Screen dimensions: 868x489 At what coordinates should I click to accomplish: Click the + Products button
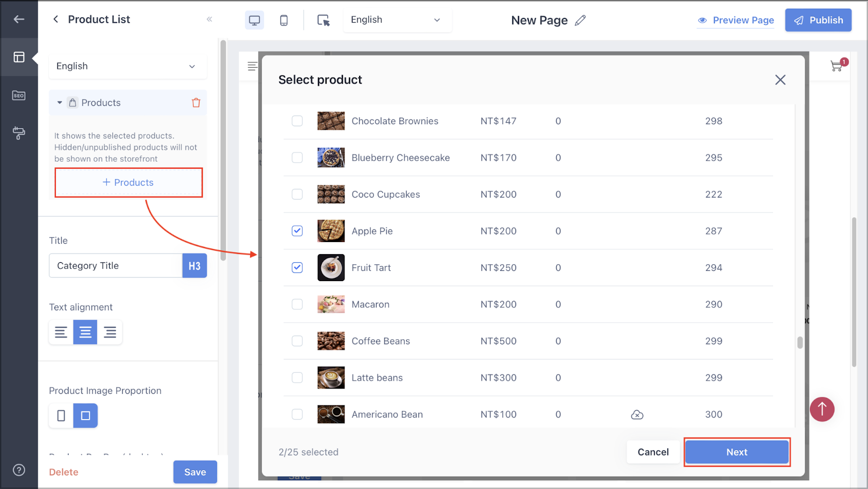(x=129, y=182)
